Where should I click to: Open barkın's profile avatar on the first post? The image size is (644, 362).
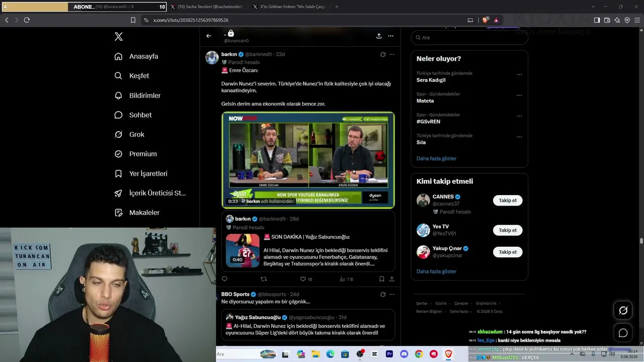pos(212,57)
